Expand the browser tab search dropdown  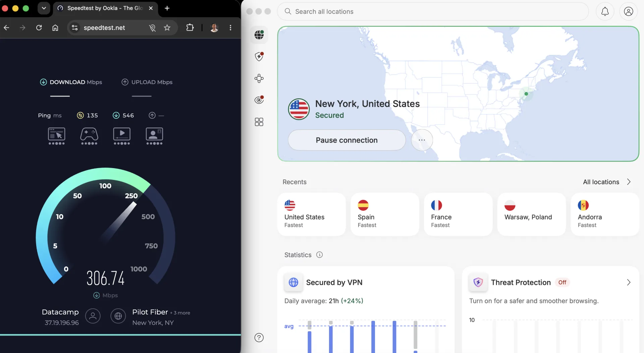tap(44, 8)
